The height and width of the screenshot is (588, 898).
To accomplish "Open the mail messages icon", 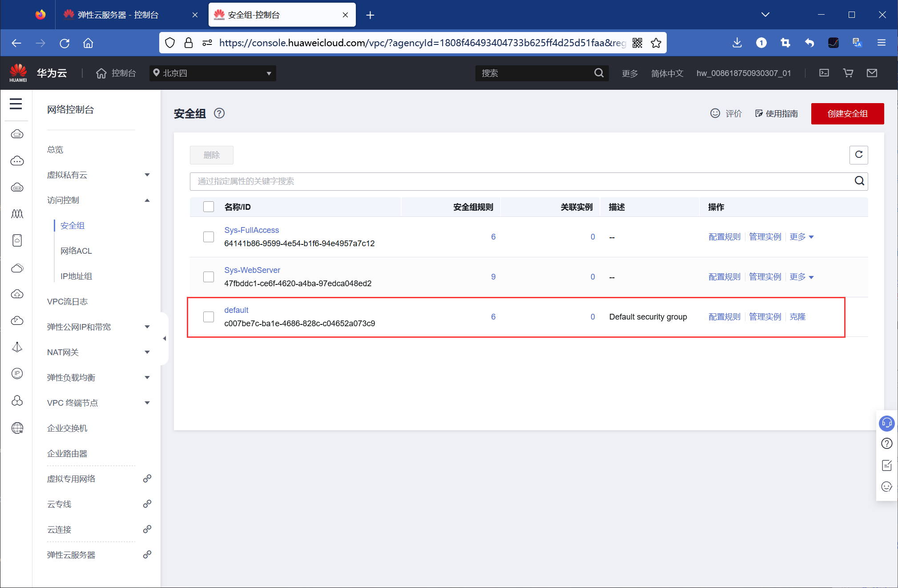I will 872,73.
